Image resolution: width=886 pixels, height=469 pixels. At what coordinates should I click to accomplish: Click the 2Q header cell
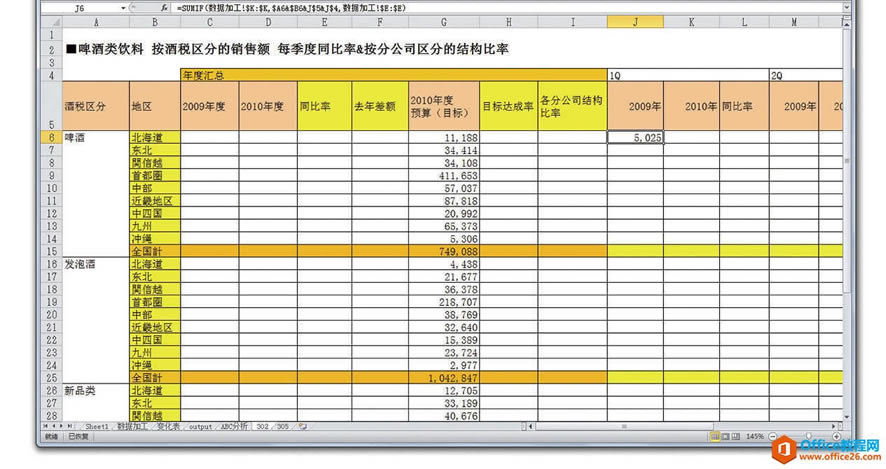pyautogui.click(x=806, y=75)
